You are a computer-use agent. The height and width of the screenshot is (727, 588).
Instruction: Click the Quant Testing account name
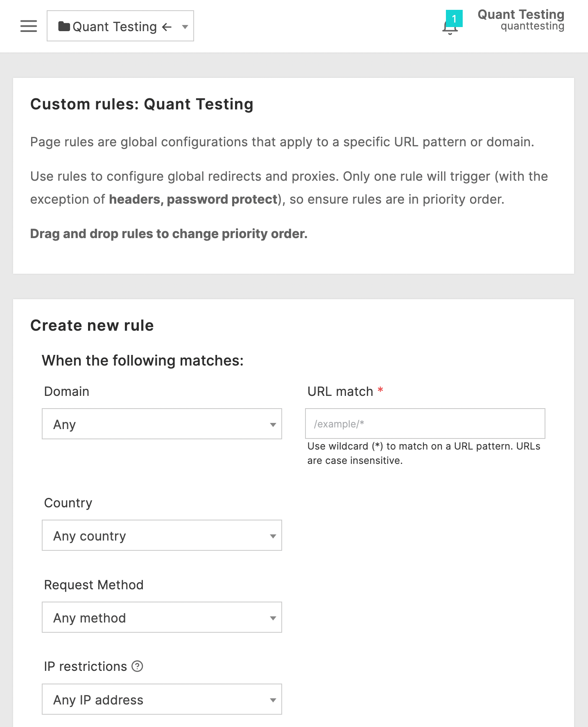click(x=520, y=15)
